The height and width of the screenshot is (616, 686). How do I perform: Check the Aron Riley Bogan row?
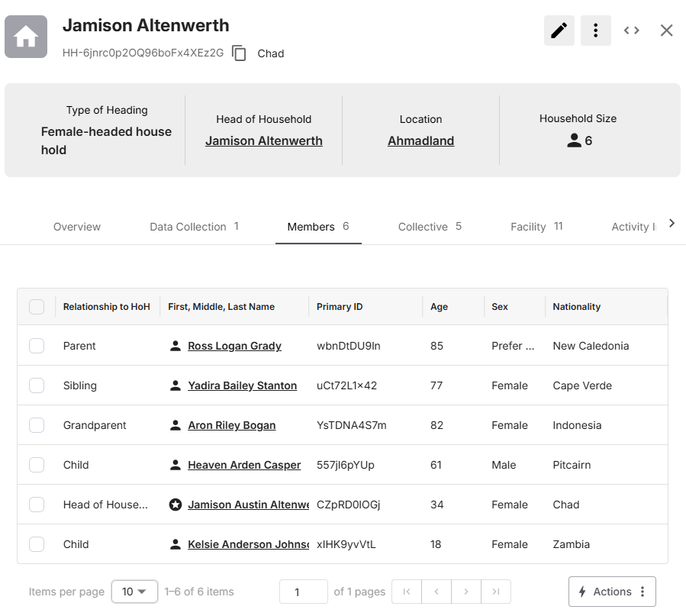coord(37,425)
